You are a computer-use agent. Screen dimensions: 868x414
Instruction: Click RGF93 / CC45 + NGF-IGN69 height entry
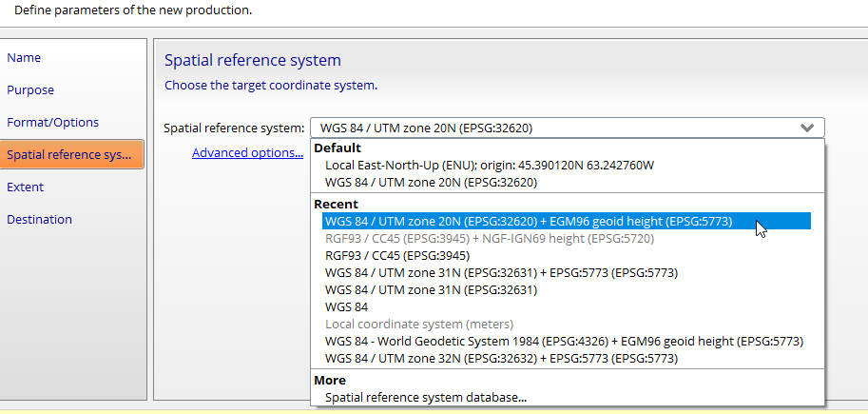(490, 238)
